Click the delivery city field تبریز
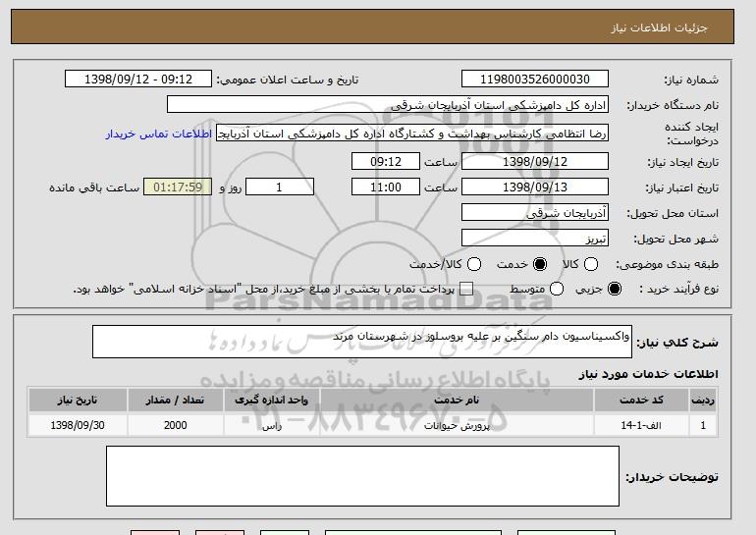Screen dimensions: 756x535 click(535, 239)
